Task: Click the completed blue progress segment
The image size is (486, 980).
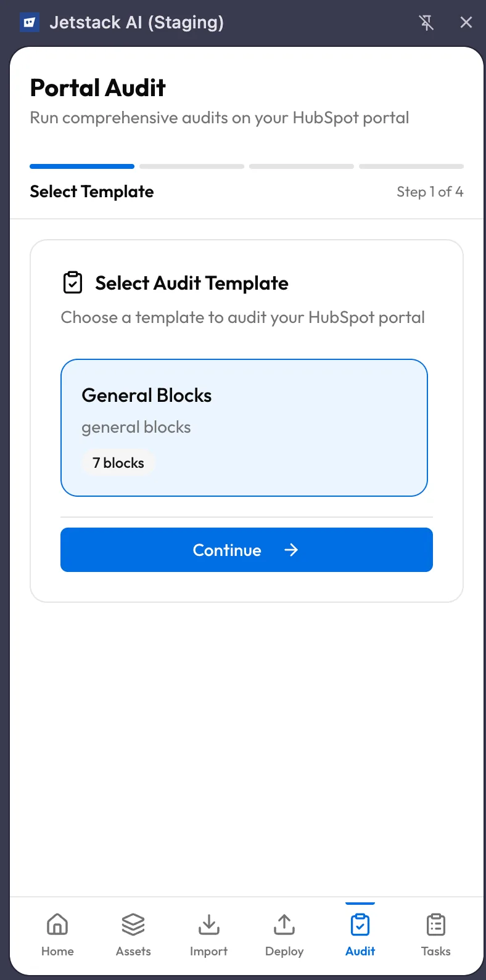Action: point(81,166)
